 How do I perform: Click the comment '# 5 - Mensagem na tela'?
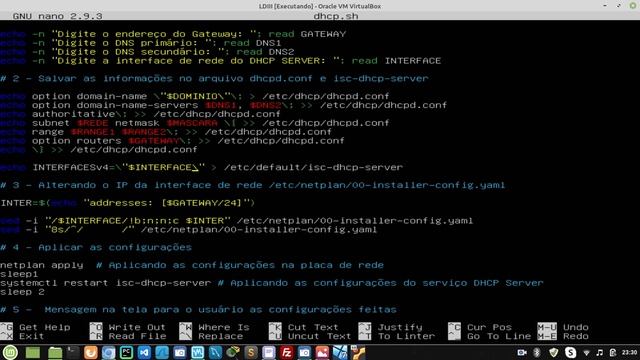pyautogui.click(x=198, y=310)
